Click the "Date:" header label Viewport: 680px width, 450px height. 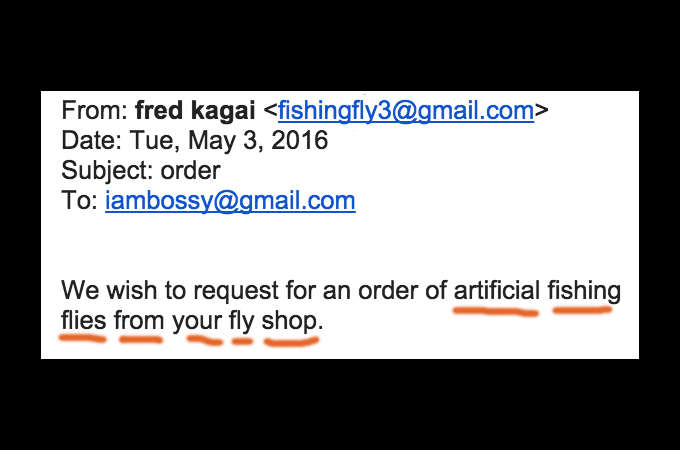pyautogui.click(x=92, y=140)
